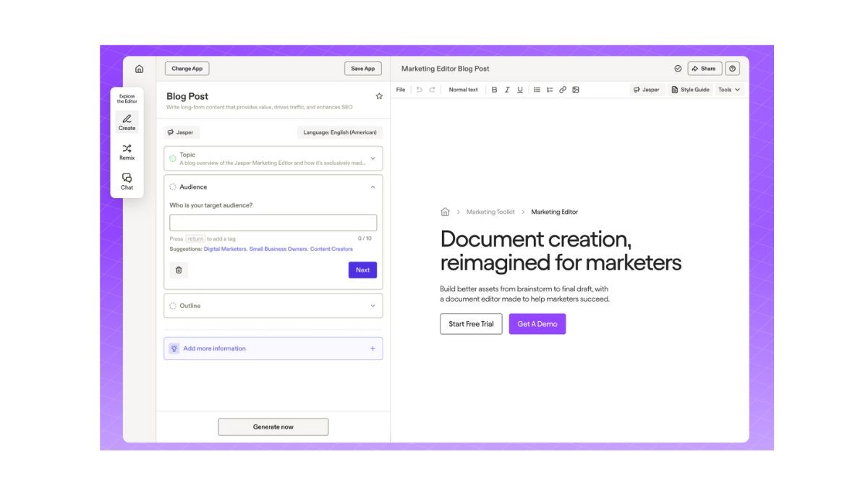Click the Share button
The height and width of the screenshot is (488, 868).
(704, 69)
